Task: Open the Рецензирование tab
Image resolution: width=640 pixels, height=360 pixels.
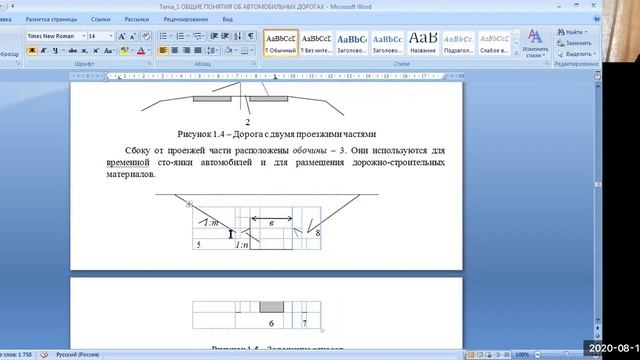Action: point(186,19)
